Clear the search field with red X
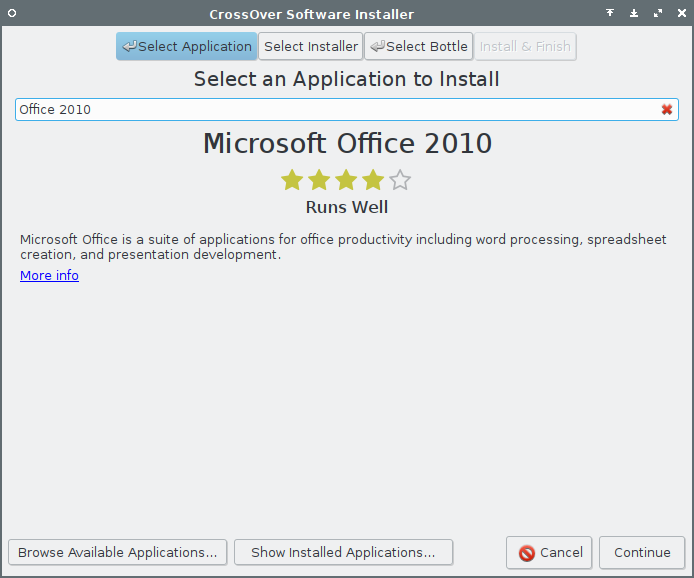The image size is (694, 578). (667, 109)
